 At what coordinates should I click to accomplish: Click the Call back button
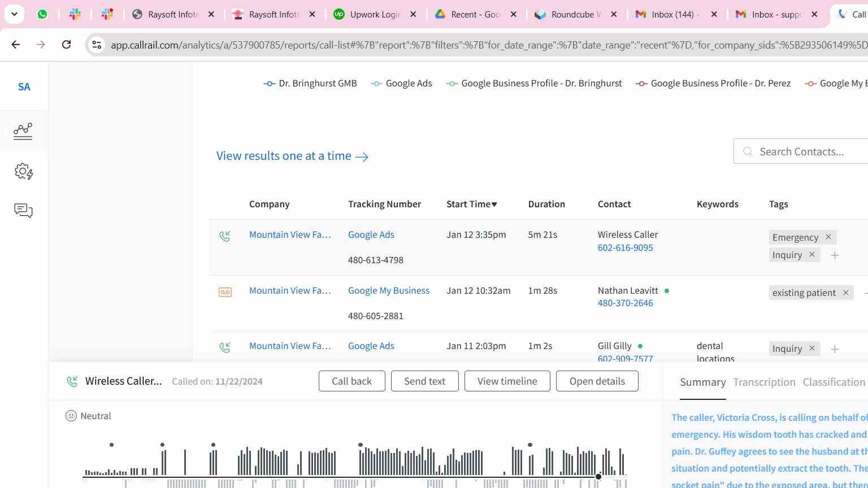pos(352,381)
